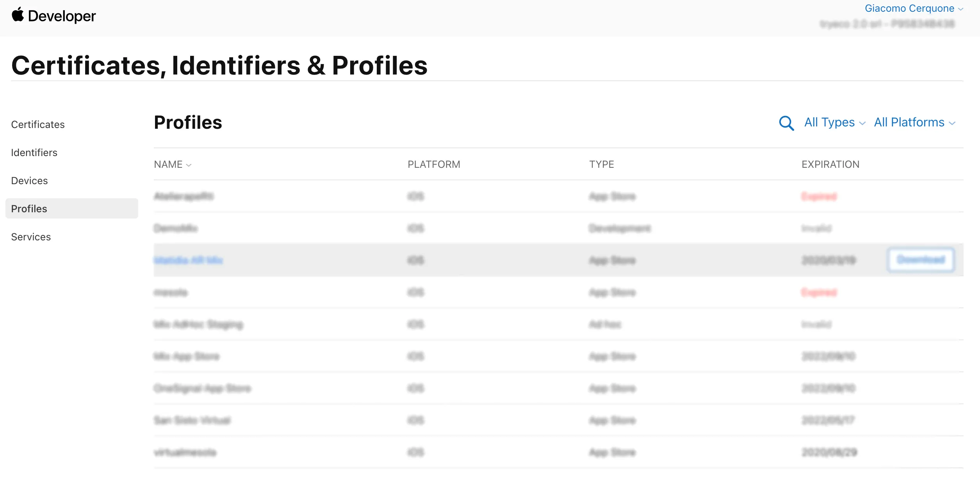Image resolution: width=980 pixels, height=501 pixels.
Task: Select Identifiers in the sidebar
Action: coord(34,153)
